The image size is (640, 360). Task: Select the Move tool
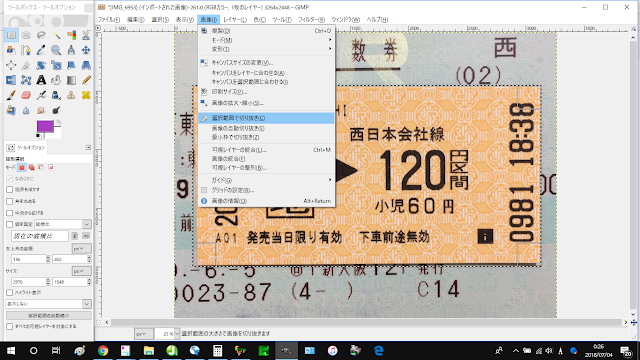click(x=86, y=50)
